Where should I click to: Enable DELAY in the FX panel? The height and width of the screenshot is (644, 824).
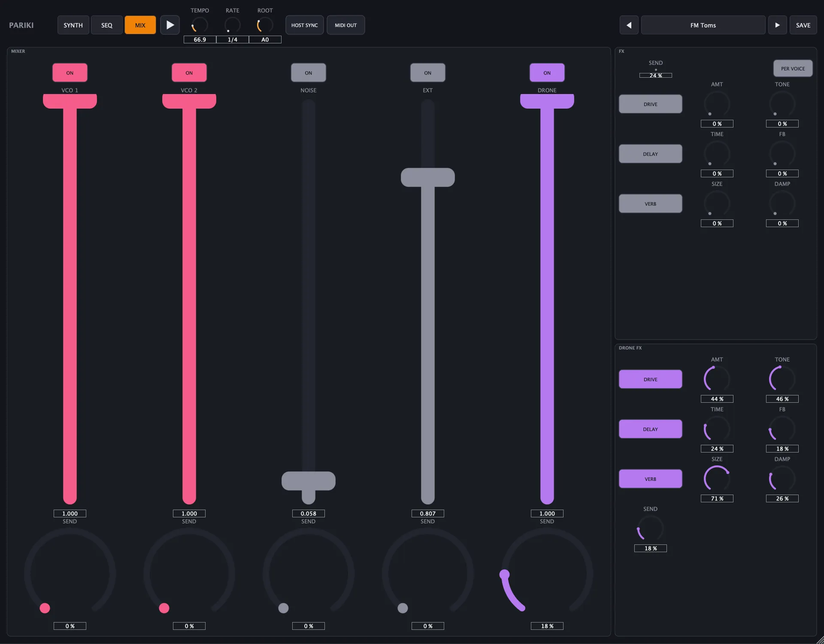pyautogui.click(x=650, y=154)
